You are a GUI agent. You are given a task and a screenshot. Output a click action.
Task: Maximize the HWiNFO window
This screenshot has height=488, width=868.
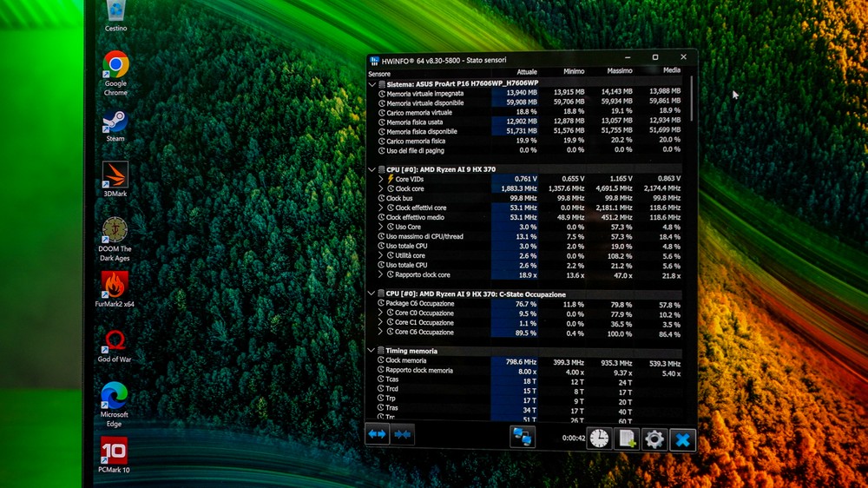point(654,57)
